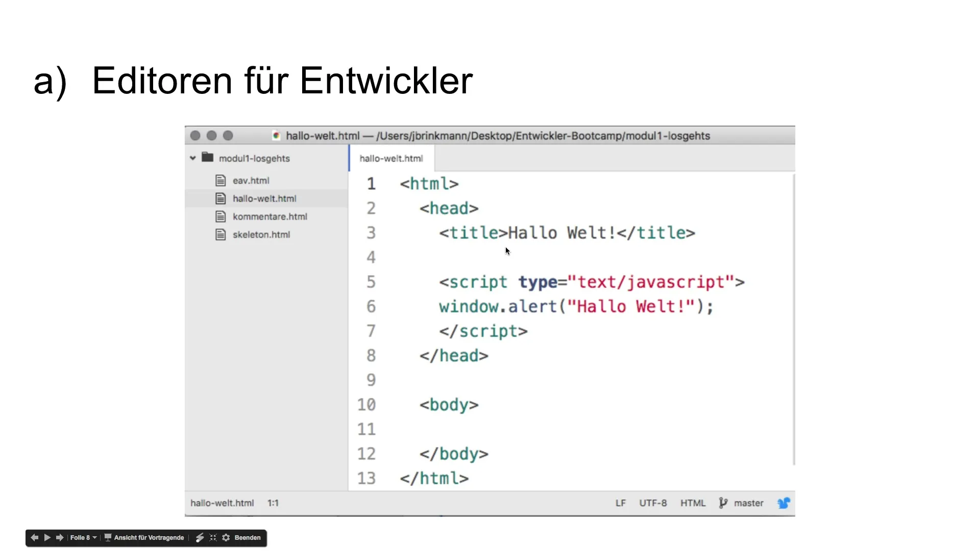This screenshot has height=551, width=980.
Task: Click the editor vertical scrollbar
Action: (x=794, y=319)
